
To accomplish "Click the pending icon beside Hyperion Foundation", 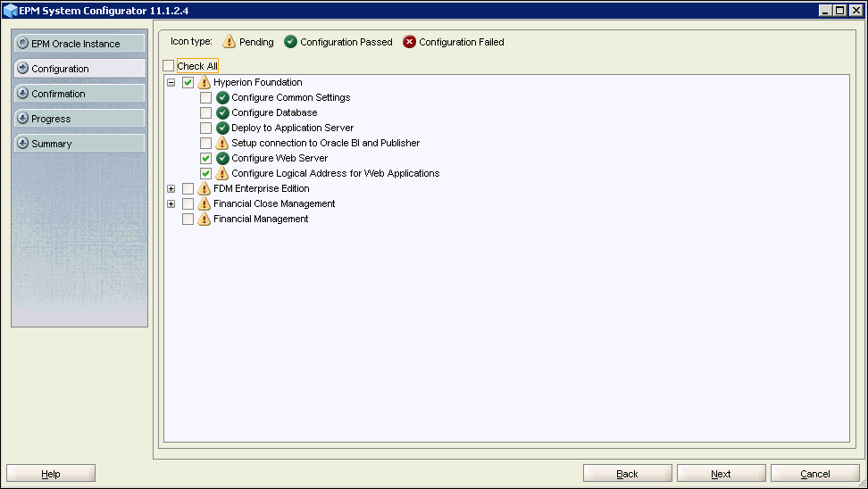I will pyautogui.click(x=204, y=82).
